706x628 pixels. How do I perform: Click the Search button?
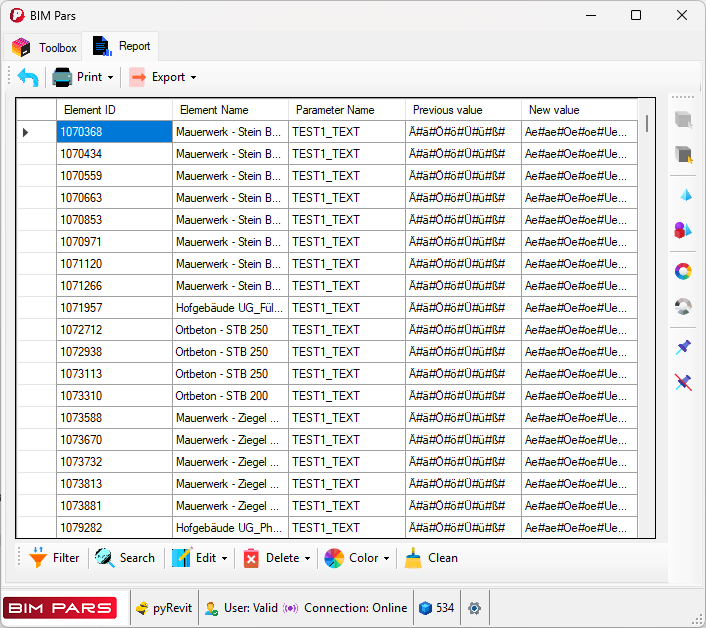(125, 558)
